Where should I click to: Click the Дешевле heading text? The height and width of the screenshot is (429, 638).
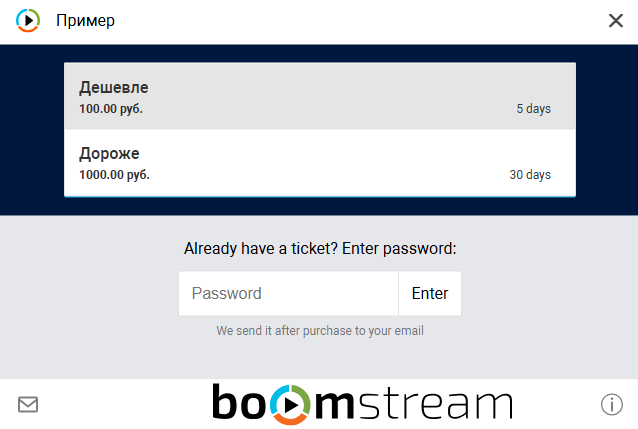pyautogui.click(x=114, y=88)
